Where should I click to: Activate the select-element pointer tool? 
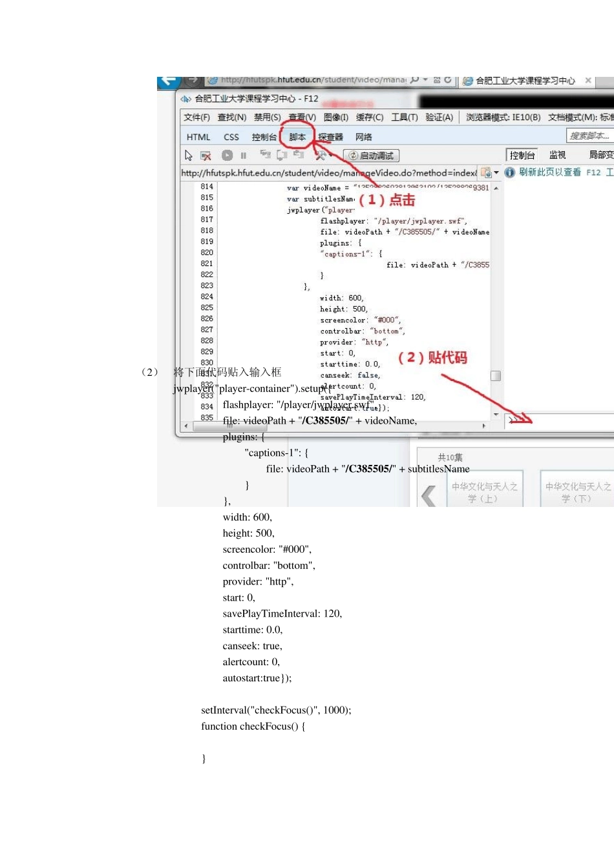click(188, 156)
